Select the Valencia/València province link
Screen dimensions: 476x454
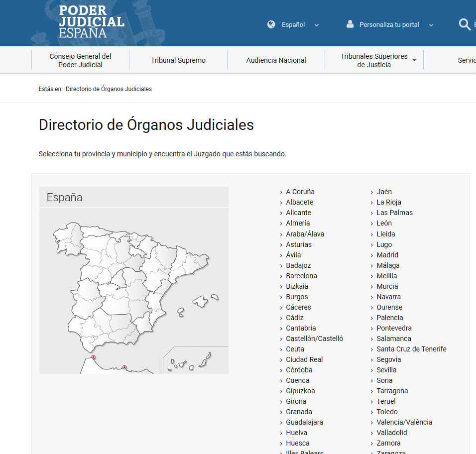tap(404, 423)
